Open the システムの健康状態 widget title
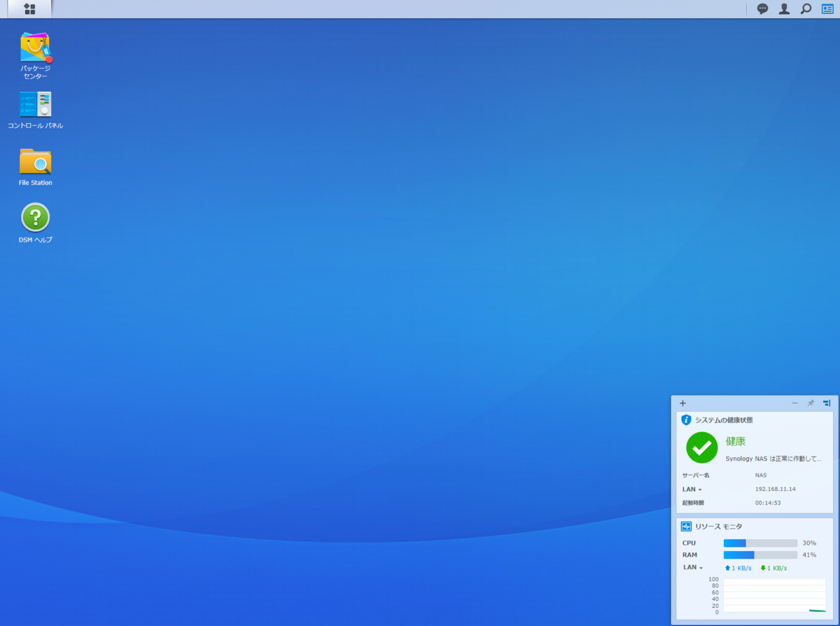840x626 pixels. pyautogui.click(x=724, y=420)
